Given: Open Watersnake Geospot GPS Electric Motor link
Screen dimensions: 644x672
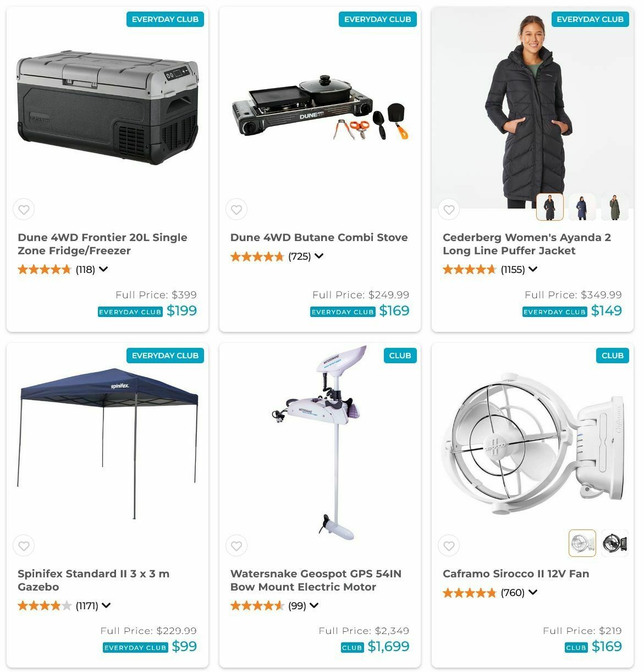Looking at the screenshot, I should click(x=316, y=580).
